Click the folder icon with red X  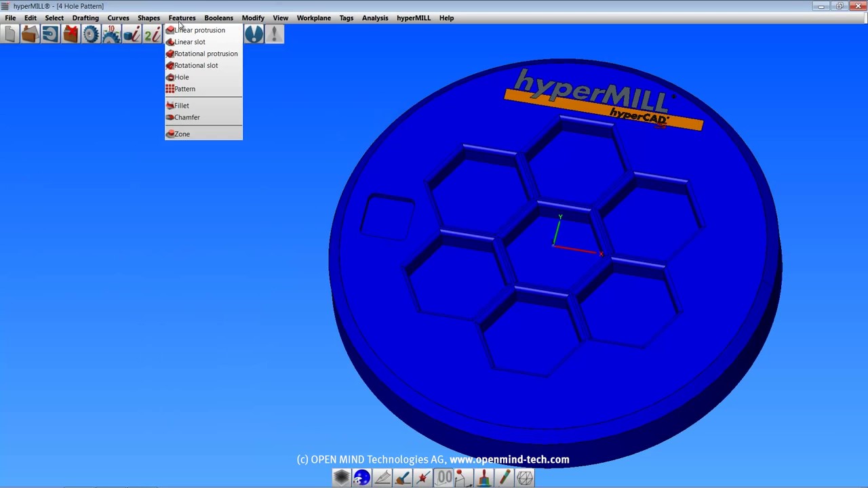click(71, 34)
